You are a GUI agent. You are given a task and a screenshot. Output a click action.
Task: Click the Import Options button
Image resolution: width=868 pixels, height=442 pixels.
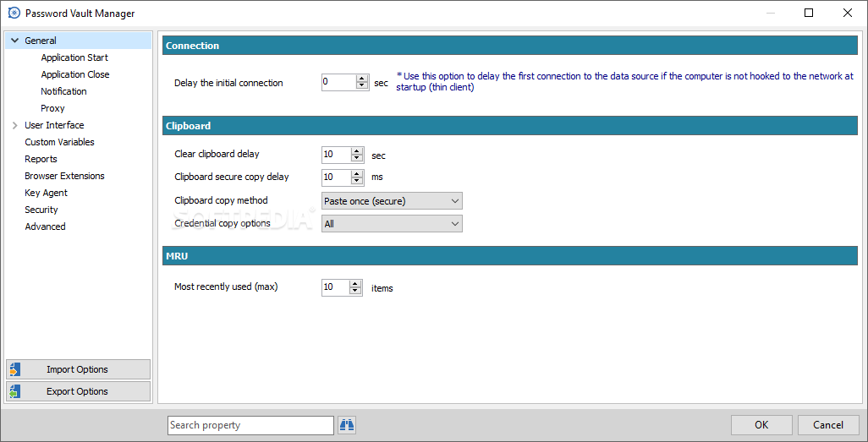pyautogui.click(x=78, y=369)
